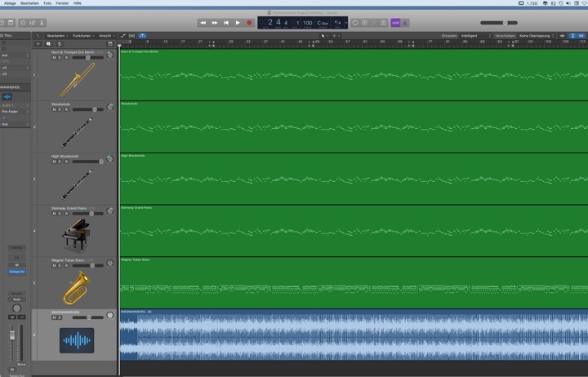Click the WAIDMANNSHEIL track pan knob

tap(110, 315)
